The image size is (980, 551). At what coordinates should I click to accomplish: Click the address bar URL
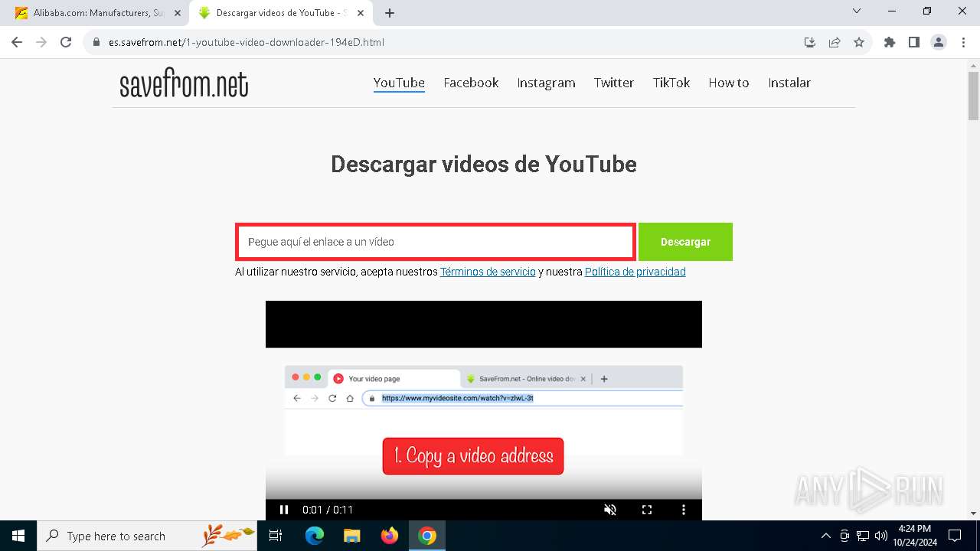[x=247, y=43]
